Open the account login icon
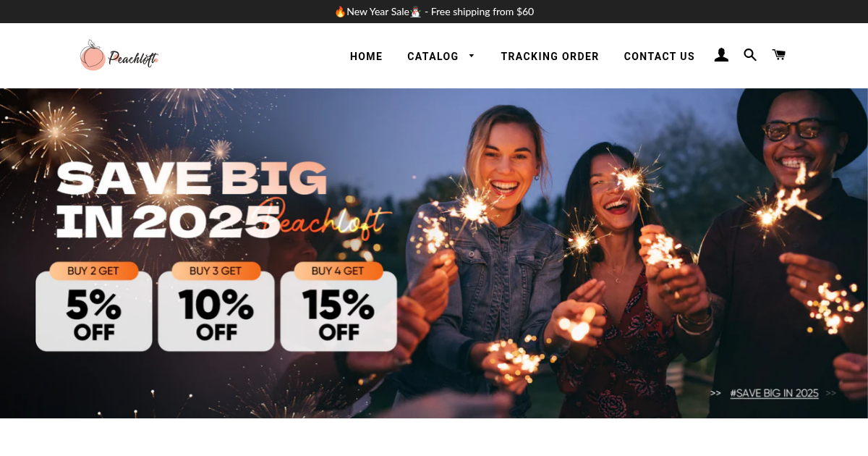 (721, 55)
